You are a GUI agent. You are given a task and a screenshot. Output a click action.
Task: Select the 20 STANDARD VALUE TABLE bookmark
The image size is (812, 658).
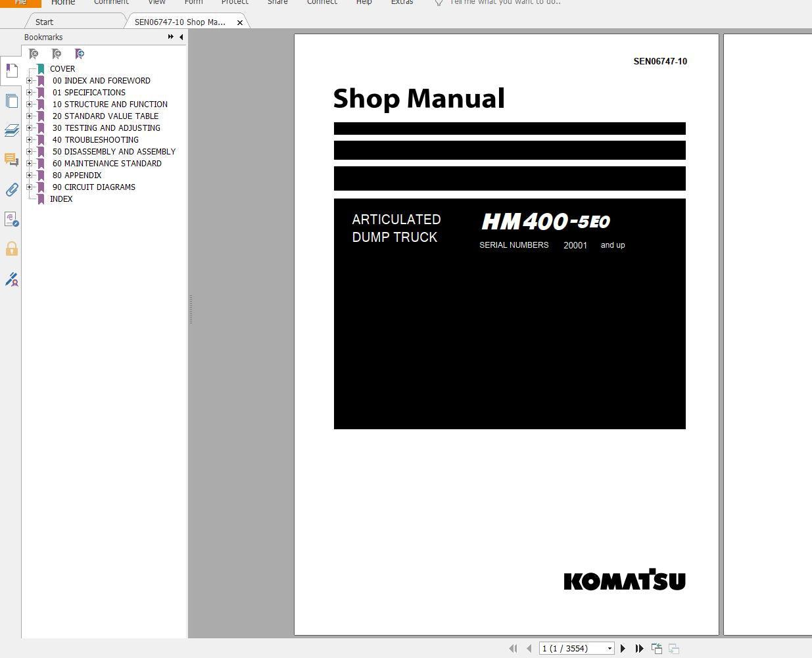(105, 116)
